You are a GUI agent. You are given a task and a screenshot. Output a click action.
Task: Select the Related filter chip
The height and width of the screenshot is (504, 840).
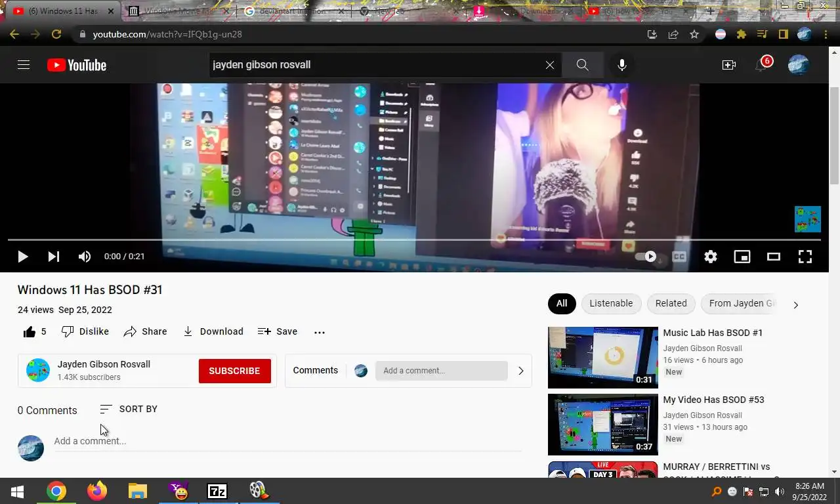point(671,303)
